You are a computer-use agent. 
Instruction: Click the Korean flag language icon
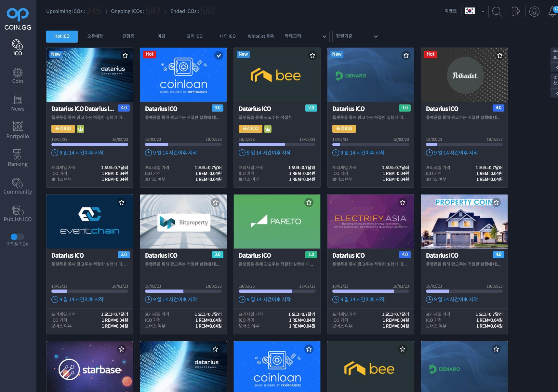[x=470, y=11]
